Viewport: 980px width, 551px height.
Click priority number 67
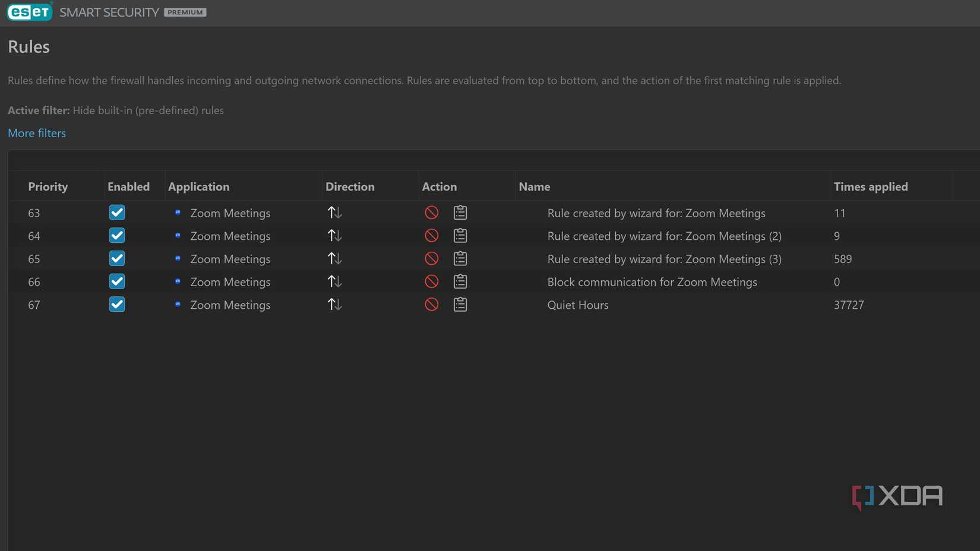click(34, 305)
